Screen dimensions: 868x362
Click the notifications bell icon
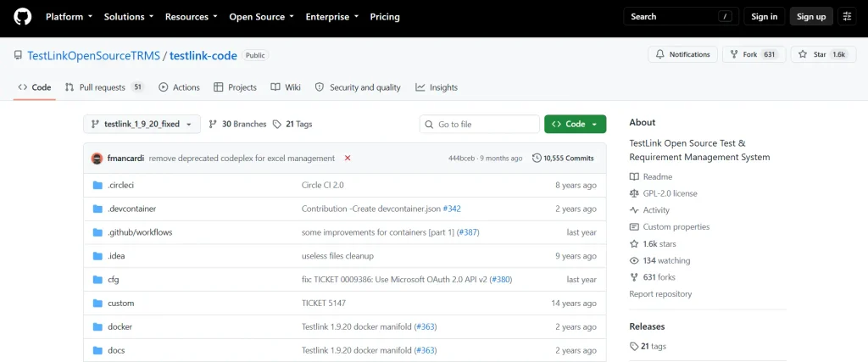click(659, 54)
